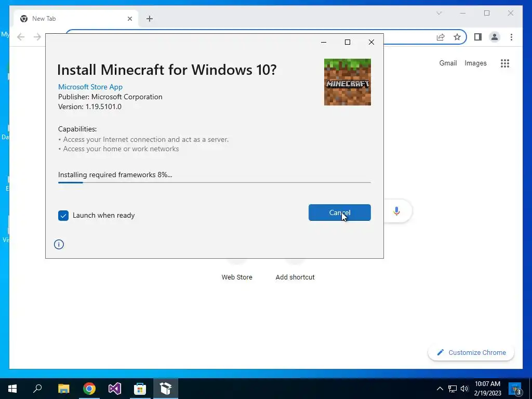
Task: Close the New Tab in Chrome
Action: click(x=129, y=19)
